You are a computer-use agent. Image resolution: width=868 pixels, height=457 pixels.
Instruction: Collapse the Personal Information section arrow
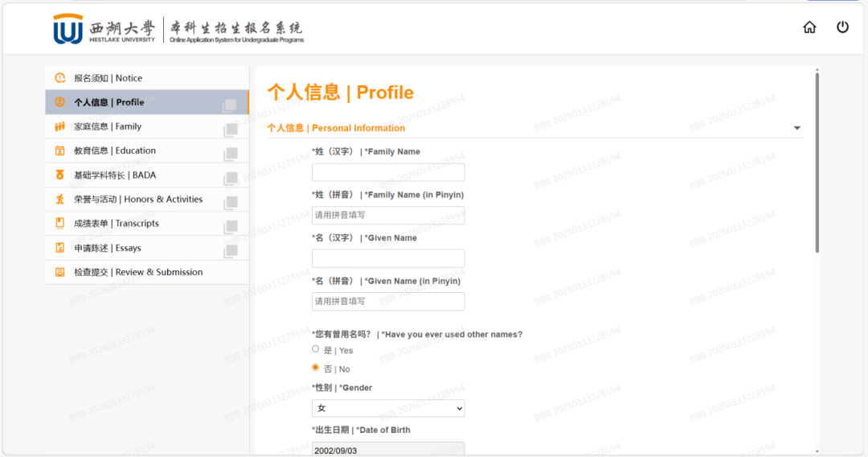[796, 128]
